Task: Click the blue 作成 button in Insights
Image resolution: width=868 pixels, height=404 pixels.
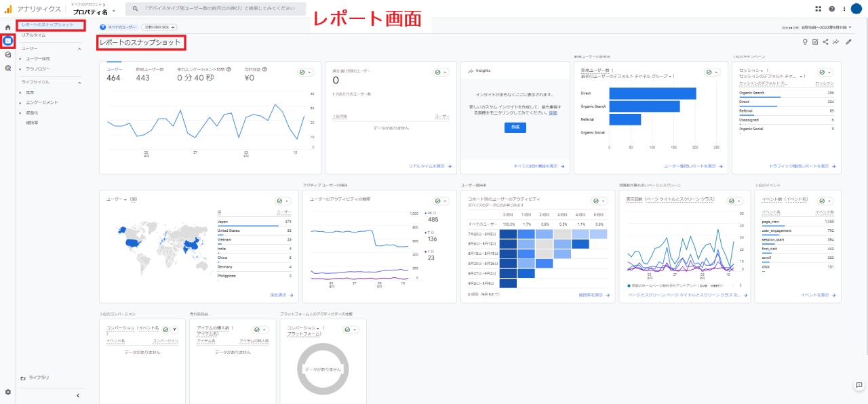Action: click(x=515, y=127)
